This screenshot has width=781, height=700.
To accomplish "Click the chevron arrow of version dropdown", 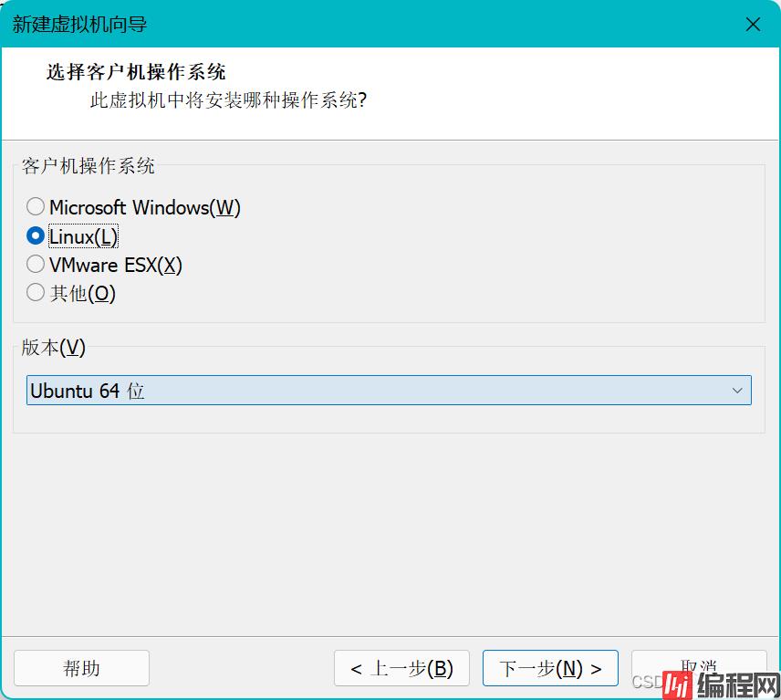I will 737,391.
